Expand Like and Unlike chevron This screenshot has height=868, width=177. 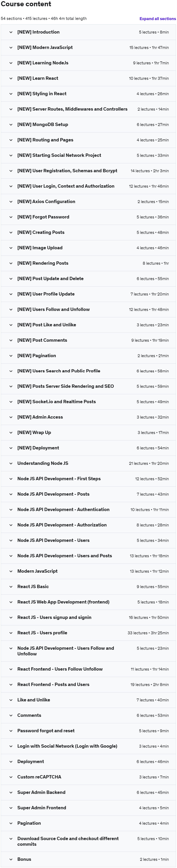point(11,700)
